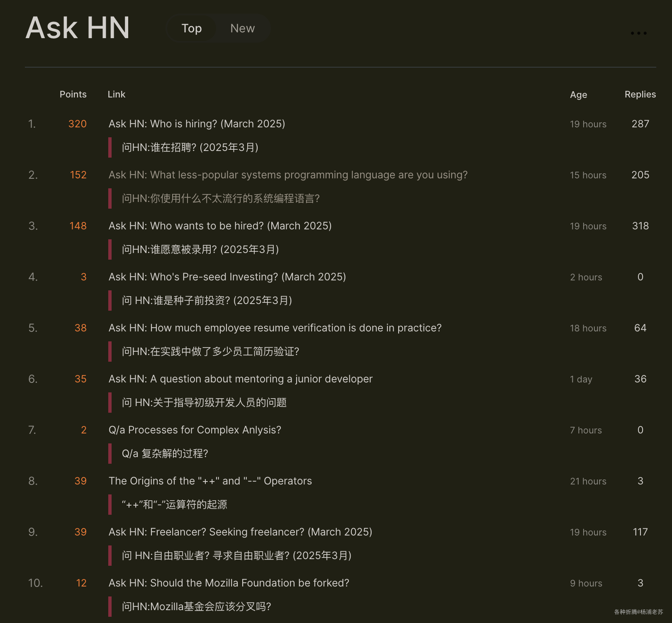Screen dimensions: 672x623
Task: Open the less-popular systems programming language post
Action: click(x=288, y=175)
